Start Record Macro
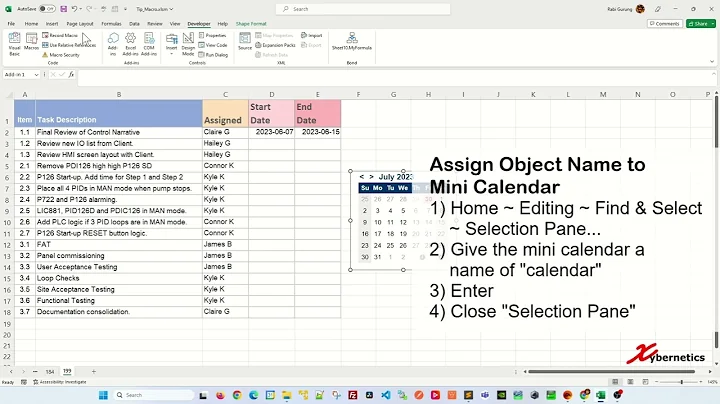Image resolution: width=720 pixels, height=404 pixels. tap(60, 35)
